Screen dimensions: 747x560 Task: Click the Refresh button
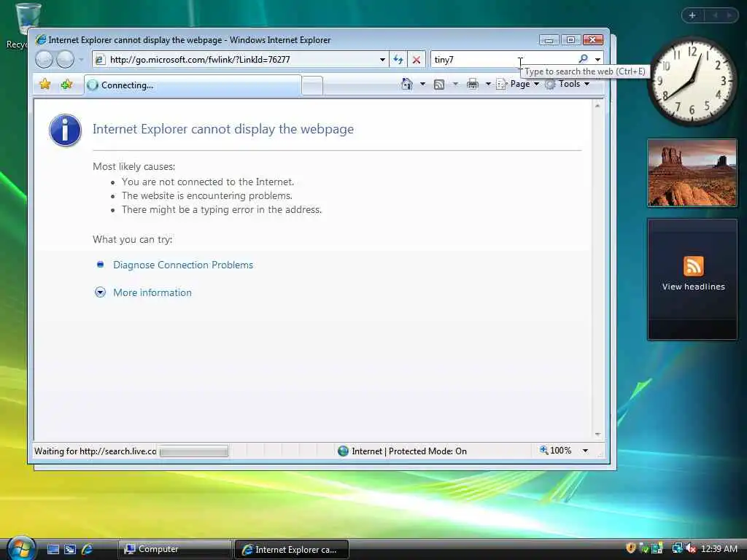coord(398,60)
